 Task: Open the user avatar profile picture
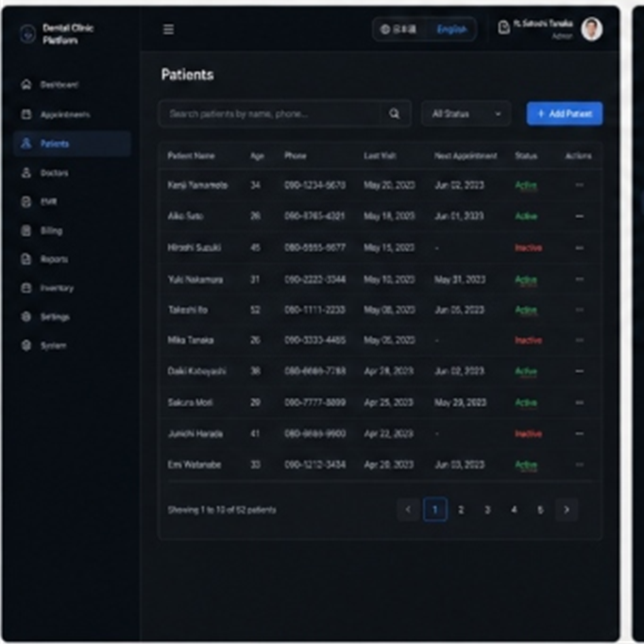coord(591,29)
